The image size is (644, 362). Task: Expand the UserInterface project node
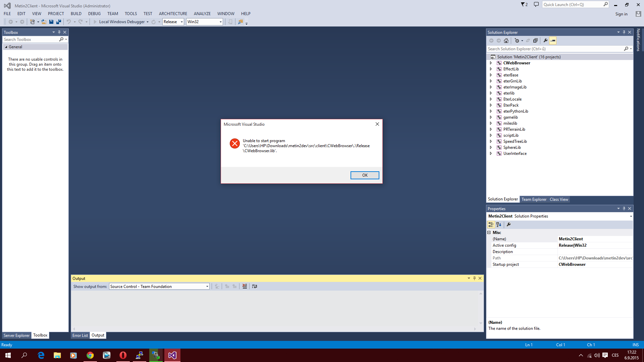(x=491, y=154)
